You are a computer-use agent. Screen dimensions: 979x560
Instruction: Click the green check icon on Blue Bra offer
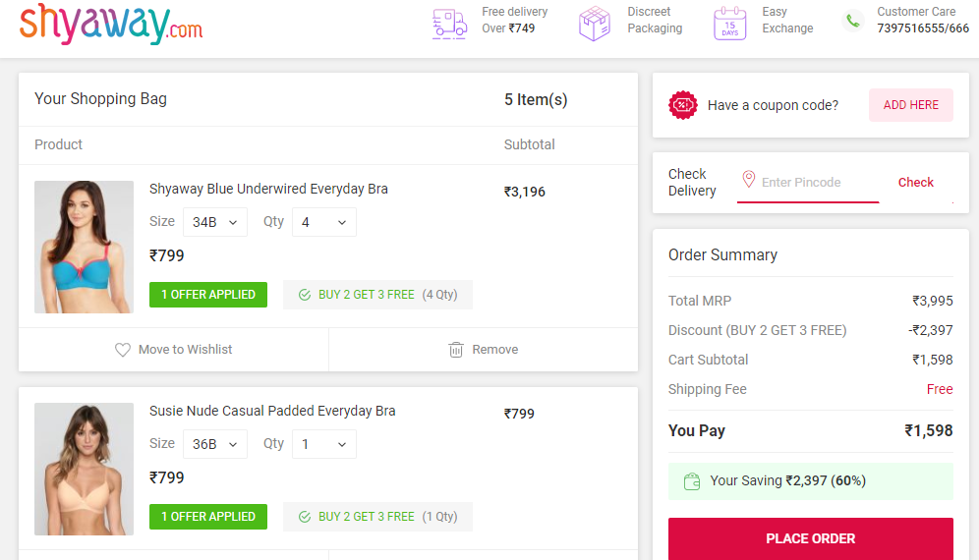pos(305,295)
